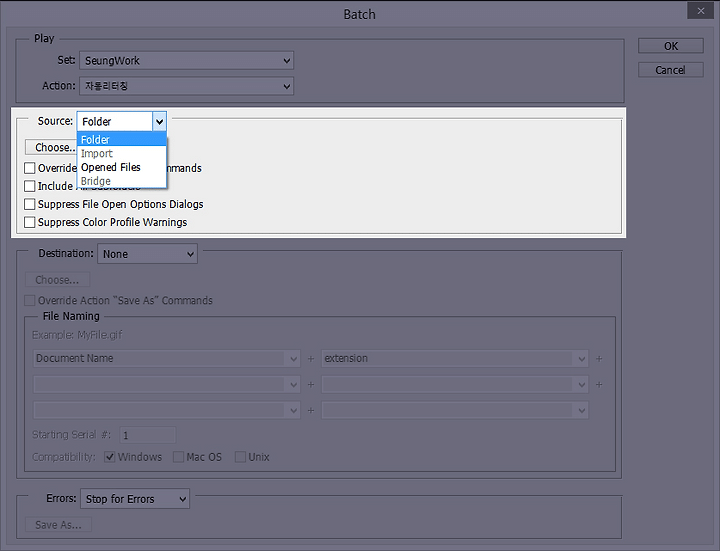Image resolution: width=720 pixels, height=551 pixels.
Task: Enable Suppress File Open Options Dialogs
Action: click(x=30, y=204)
